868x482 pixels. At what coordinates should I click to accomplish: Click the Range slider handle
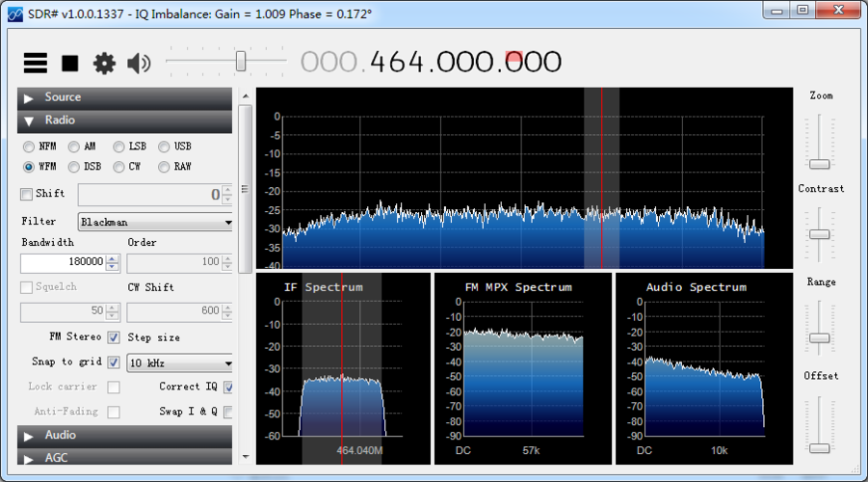(x=819, y=338)
